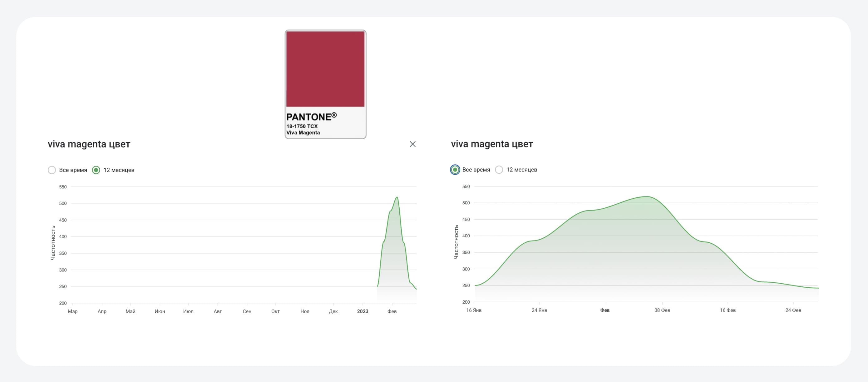This screenshot has width=868, height=382.
Task: Click '2023' label on left chart axis
Action: [x=362, y=311]
